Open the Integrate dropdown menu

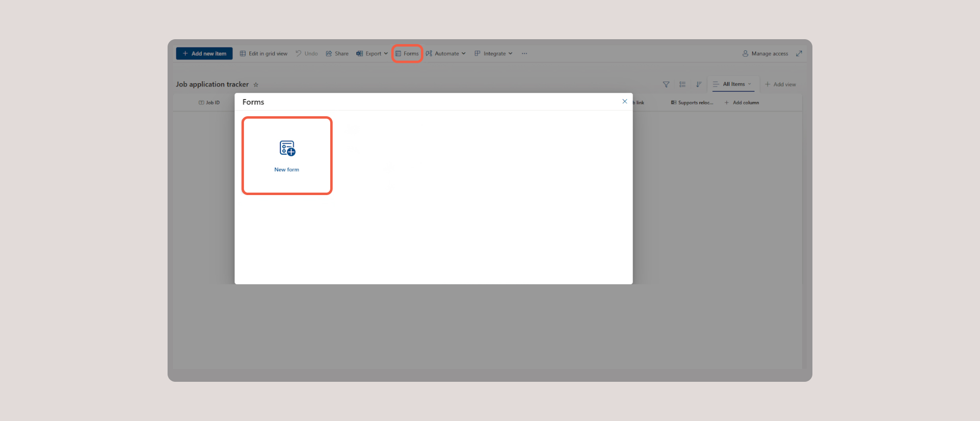493,54
